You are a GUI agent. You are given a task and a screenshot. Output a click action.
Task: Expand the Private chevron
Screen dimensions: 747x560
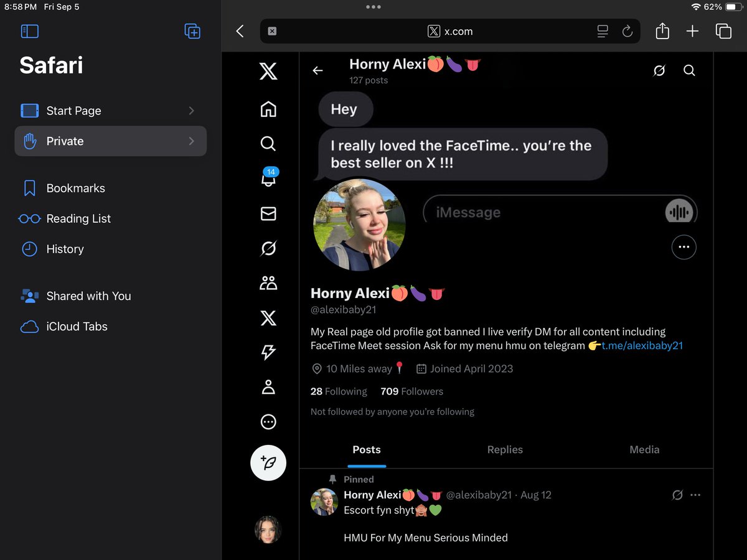191,141
